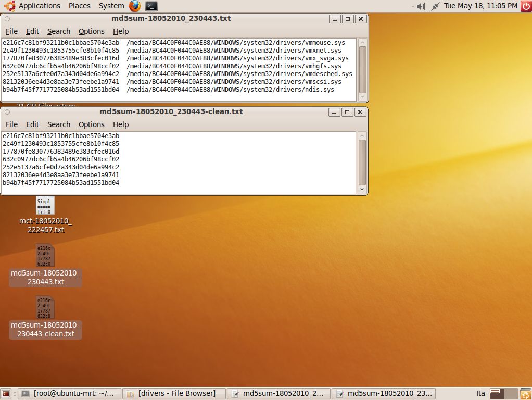
Task: Click the volume speaker icon
Action: coord(422,6)
